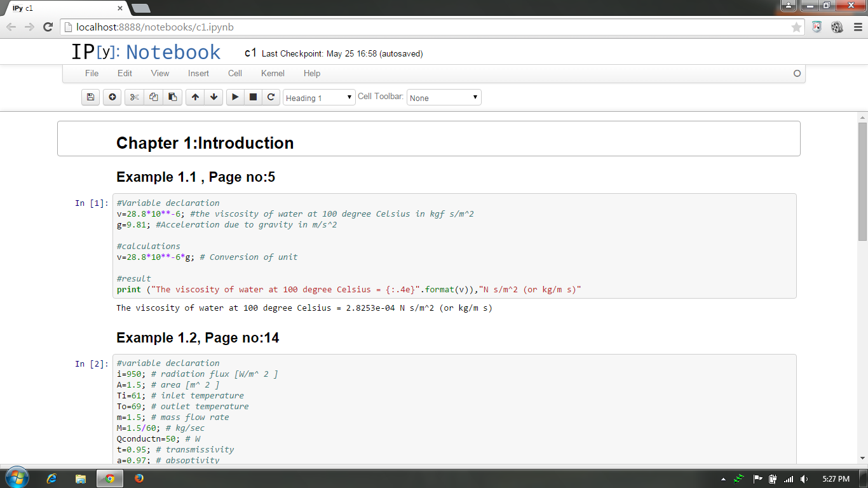868x488 pixels.
Task: Bookmark this page with star icon
Action: pyautogui.click(x=796, y=27)
